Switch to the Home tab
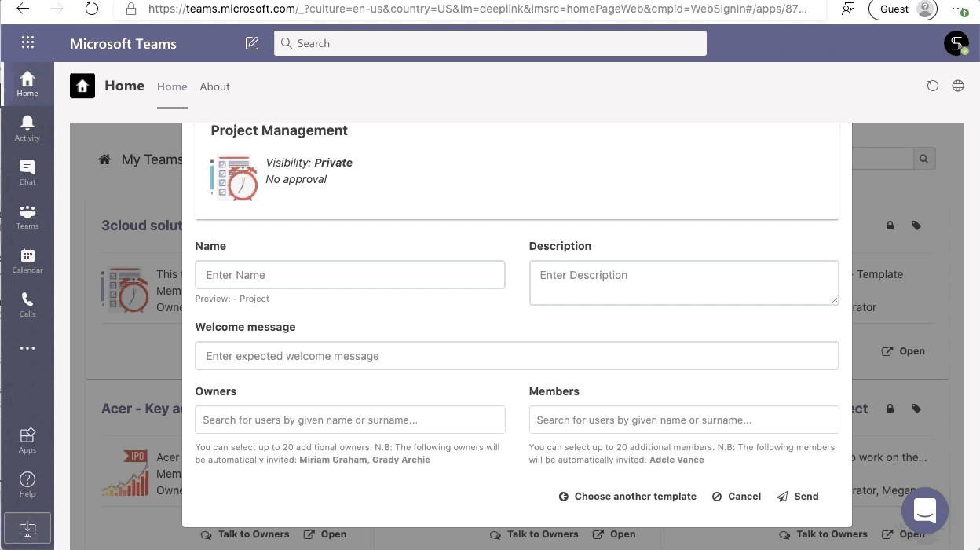 172,86
